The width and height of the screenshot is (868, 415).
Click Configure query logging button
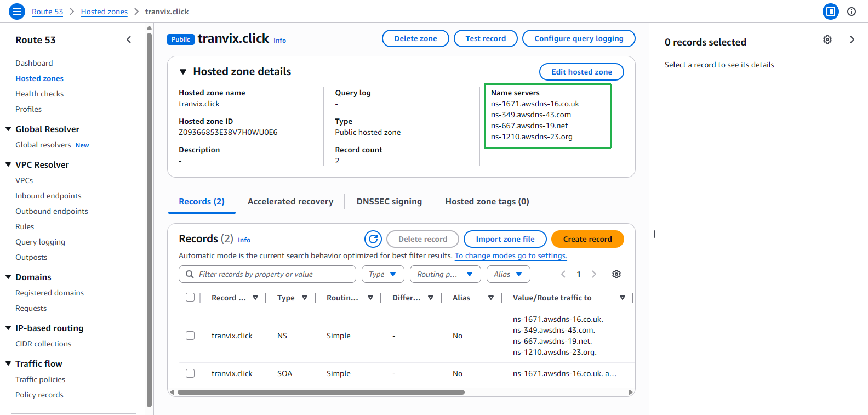click(x=579, y=38)
